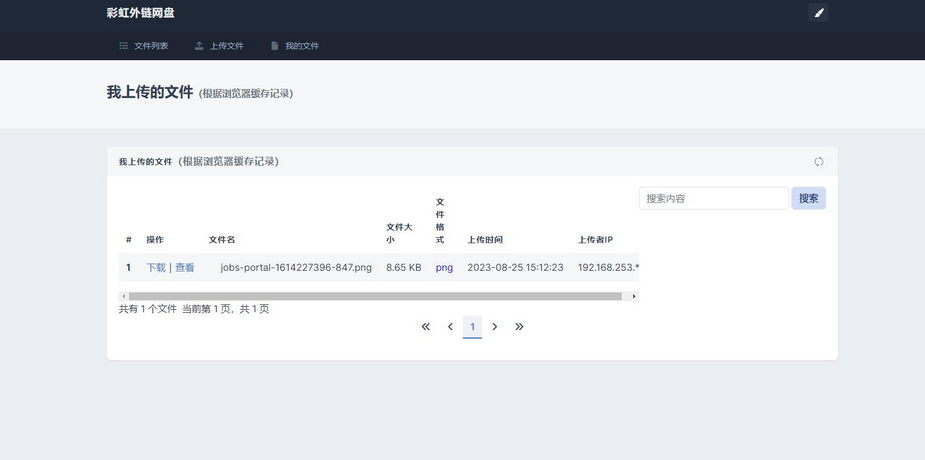Select page 1 in pagination
The width and height of the screenshot is (925, 460).
pos(473,327)
